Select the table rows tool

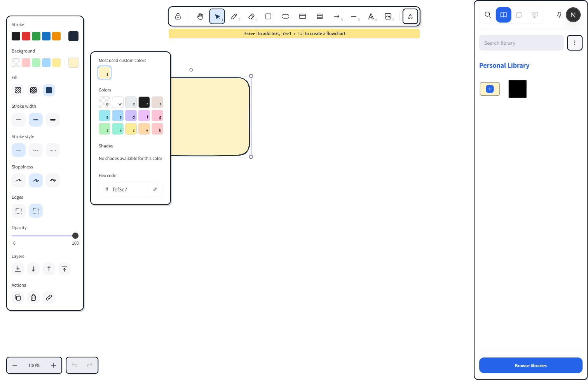tap(319, 16)
